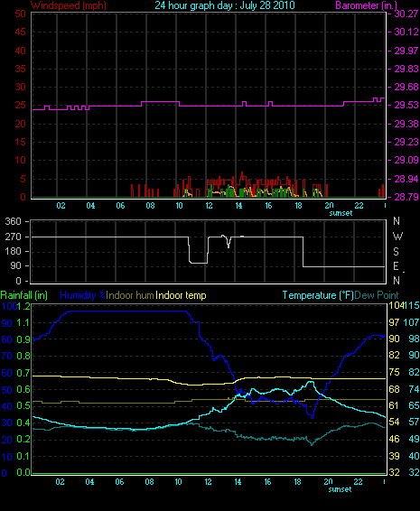Click the 'sunset' marker under bottom graph

340,489
